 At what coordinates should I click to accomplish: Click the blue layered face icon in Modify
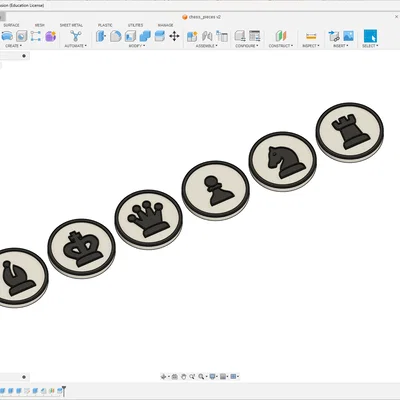pos(160,36)
